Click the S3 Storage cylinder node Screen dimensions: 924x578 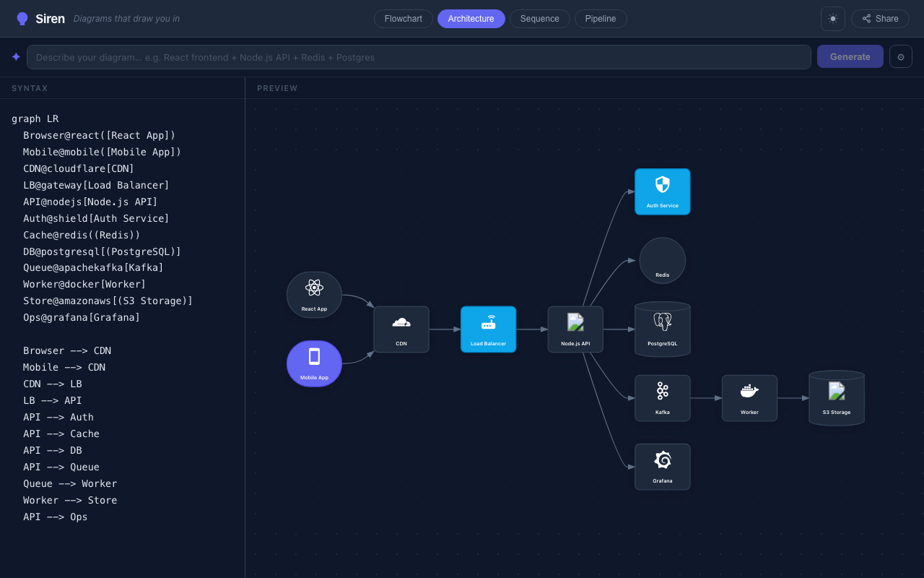(837, 398)
